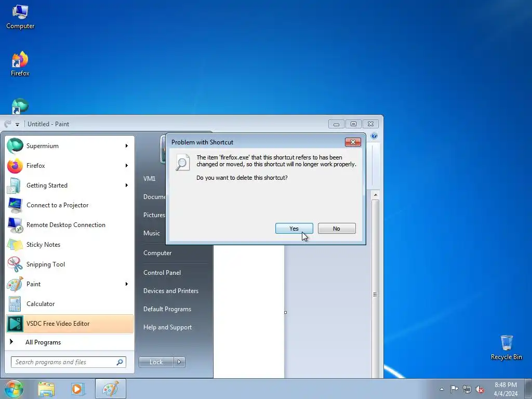The image size is (532, 399).
Task: Open Windows Media Player on taskbar
Action: tap(78, 389)
